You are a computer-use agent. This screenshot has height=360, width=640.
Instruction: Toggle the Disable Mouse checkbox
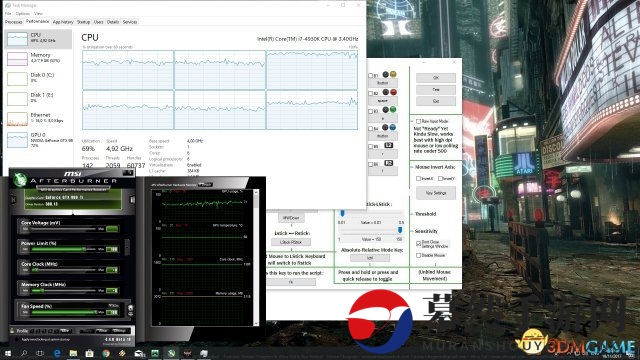point(418,255)
